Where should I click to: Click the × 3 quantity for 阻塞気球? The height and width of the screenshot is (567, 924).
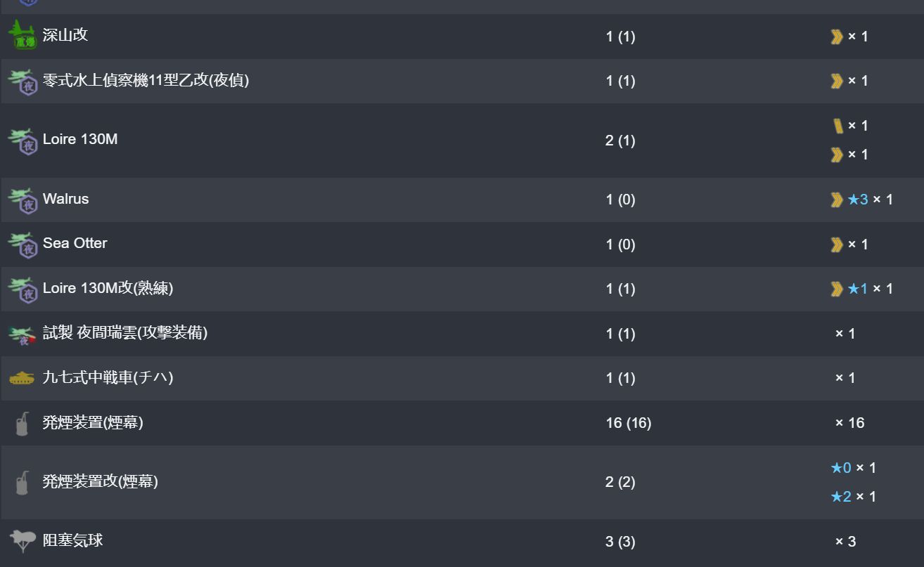(x=845, y=542)
